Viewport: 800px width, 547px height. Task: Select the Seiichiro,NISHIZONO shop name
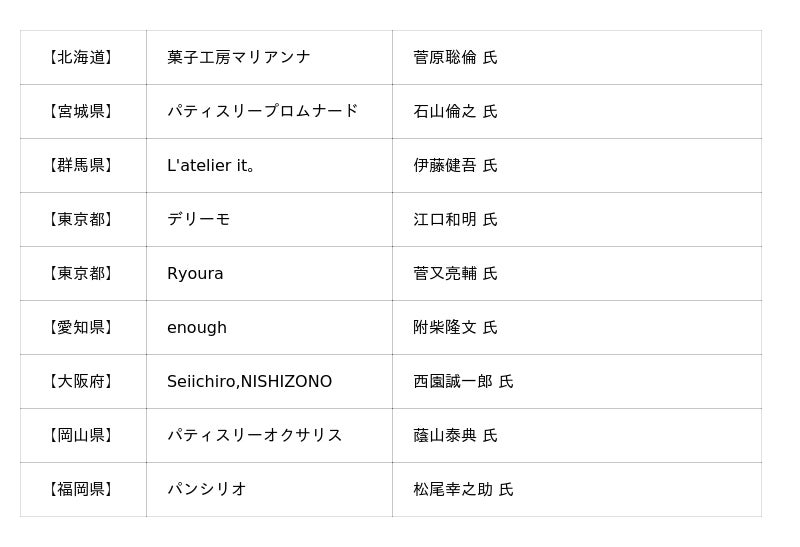coord(249,382)
